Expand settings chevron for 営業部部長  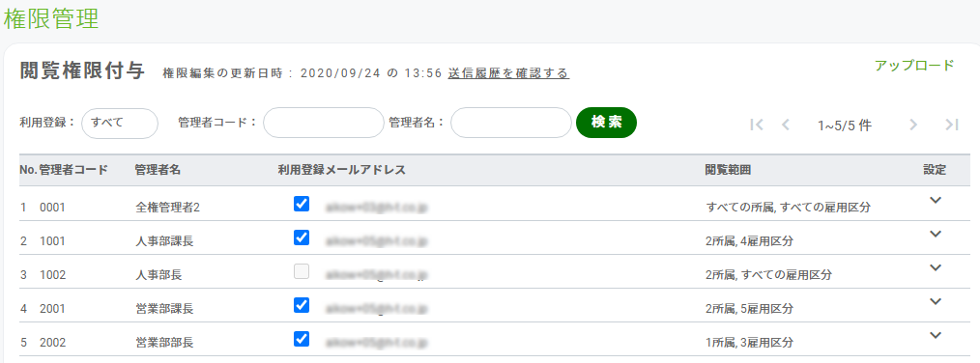[x=935, y=335]
